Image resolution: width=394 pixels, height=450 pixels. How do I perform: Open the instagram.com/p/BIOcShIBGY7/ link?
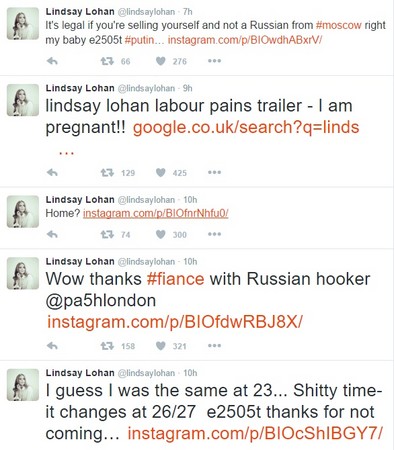(x=255, y=434)
